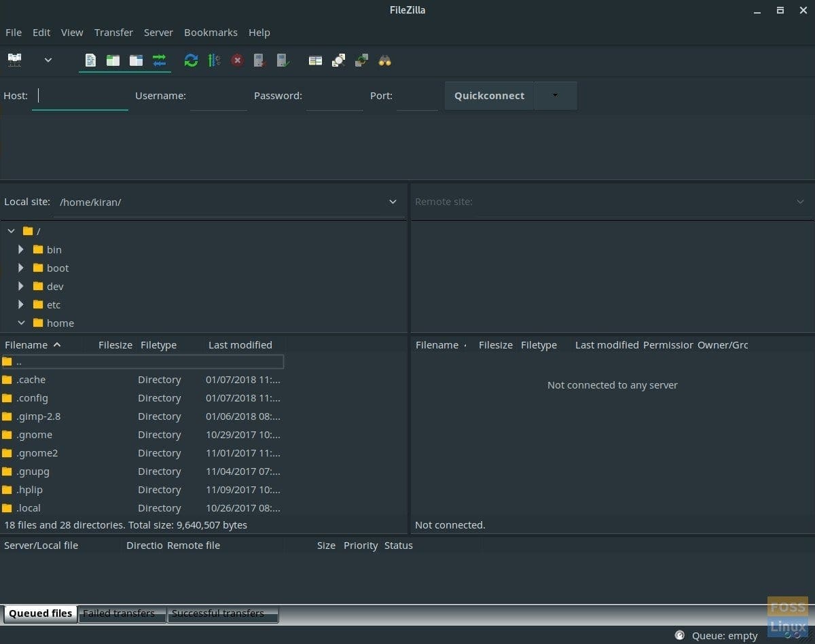The height and width of the screenshot is (644, 815).
Task: Select the .config directory row
Action: coord(143,398)
